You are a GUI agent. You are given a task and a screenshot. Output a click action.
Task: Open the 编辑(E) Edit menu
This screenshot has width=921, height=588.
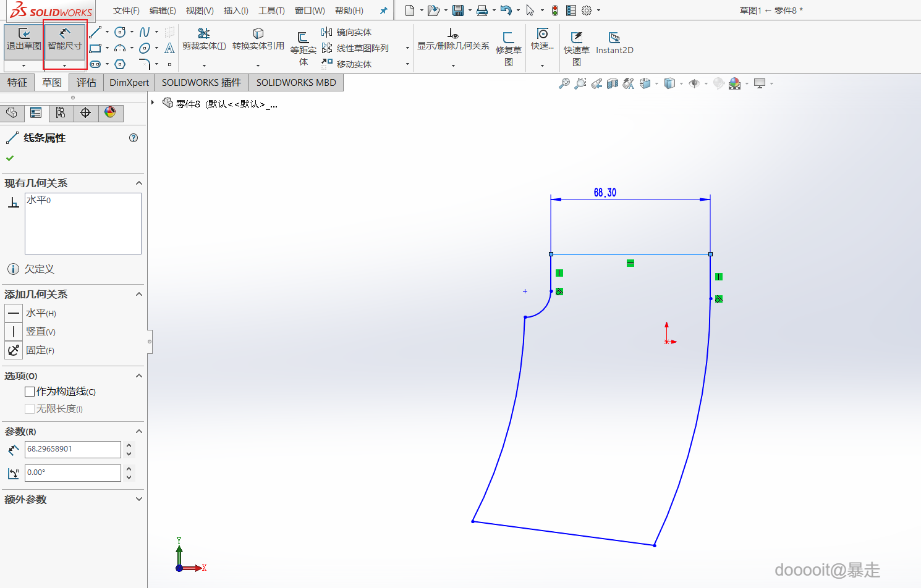163,10
